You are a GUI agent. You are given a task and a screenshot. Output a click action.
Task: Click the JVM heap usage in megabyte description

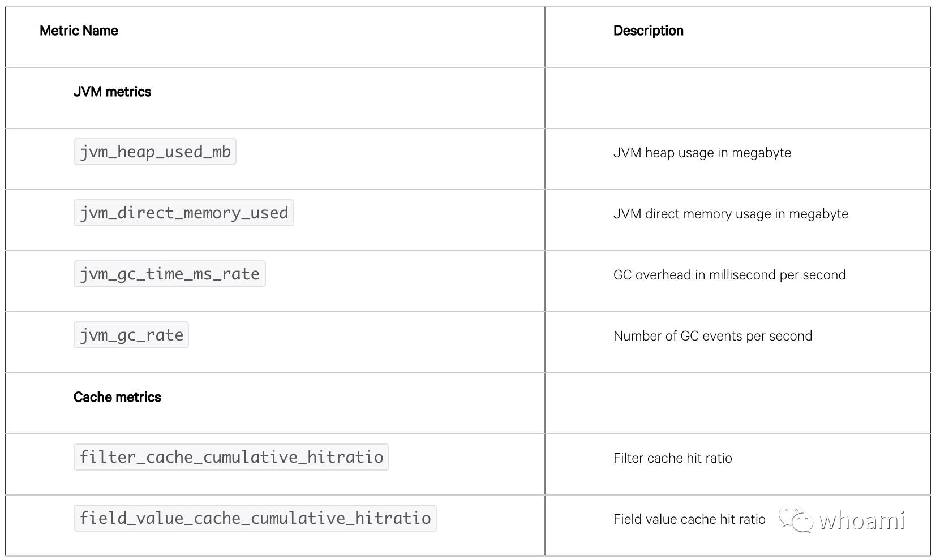pyautogui.click(x=702, y=153)
